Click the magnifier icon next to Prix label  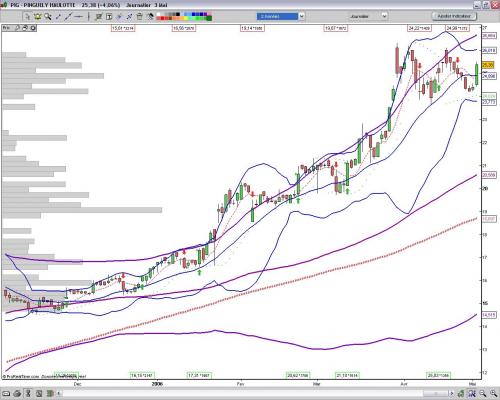[17, 28]
